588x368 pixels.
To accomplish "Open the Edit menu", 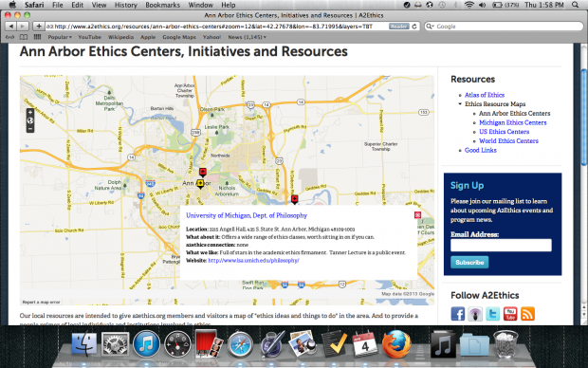I will (x=78, y=5).
